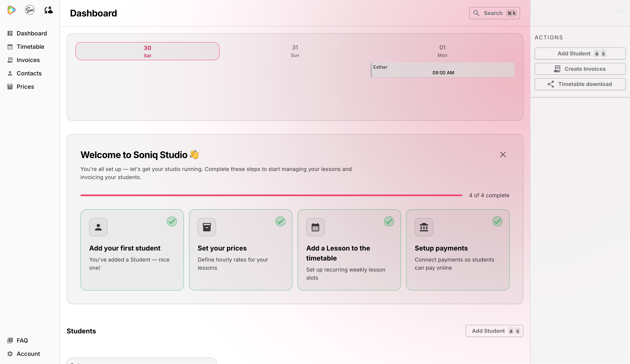The image size is (630, 364).
Task: Click the Account gear icon in sidebar
Action: 10,354
